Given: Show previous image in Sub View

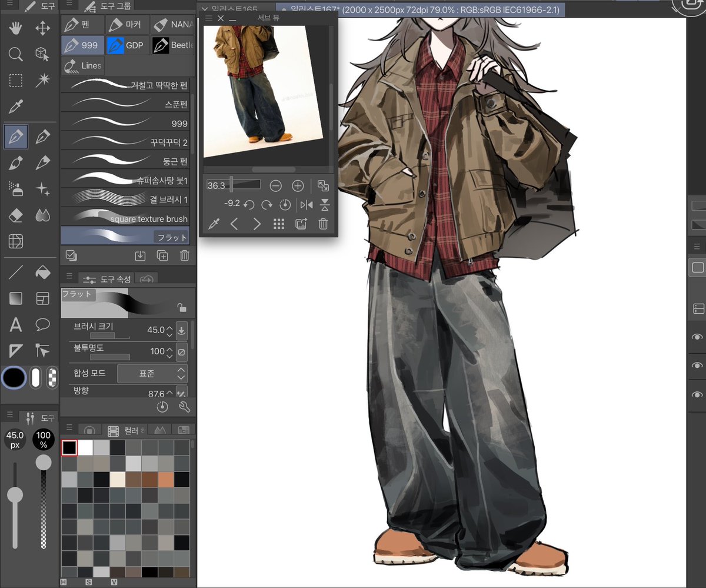Looking at the screenshot, I should point(234,224).
